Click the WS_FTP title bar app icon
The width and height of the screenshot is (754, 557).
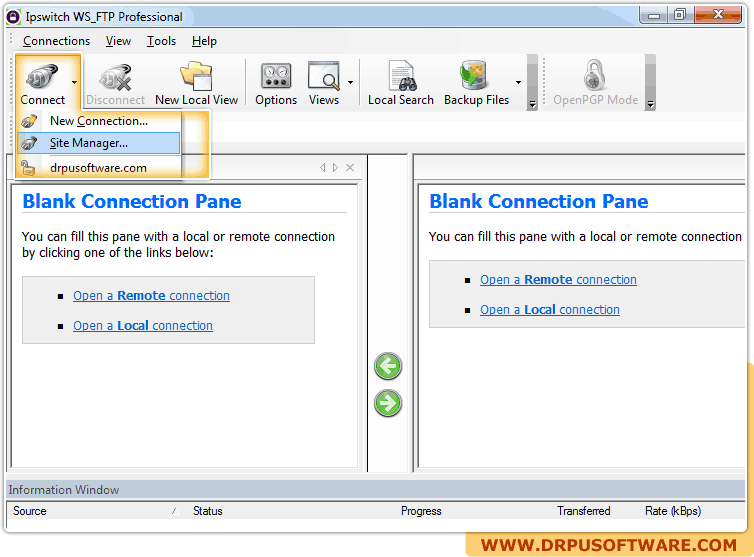point(13,17)
